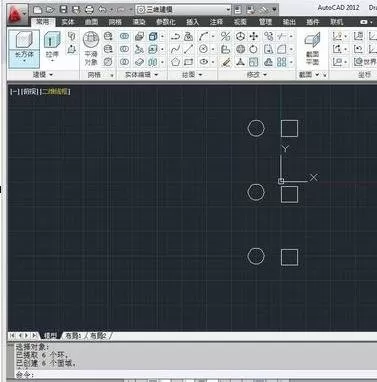Click the 前视 view control label
The image size is (377, 382).
[x=30, y=91]
